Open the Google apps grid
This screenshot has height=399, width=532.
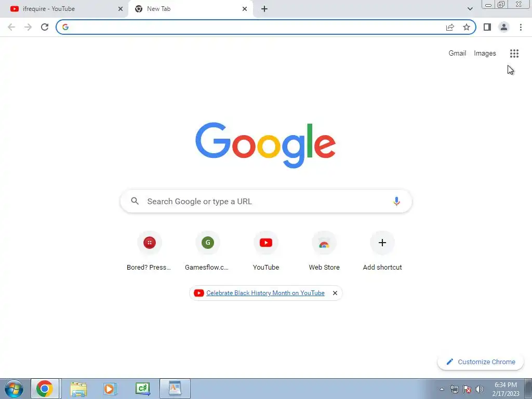tap(514, 54)
